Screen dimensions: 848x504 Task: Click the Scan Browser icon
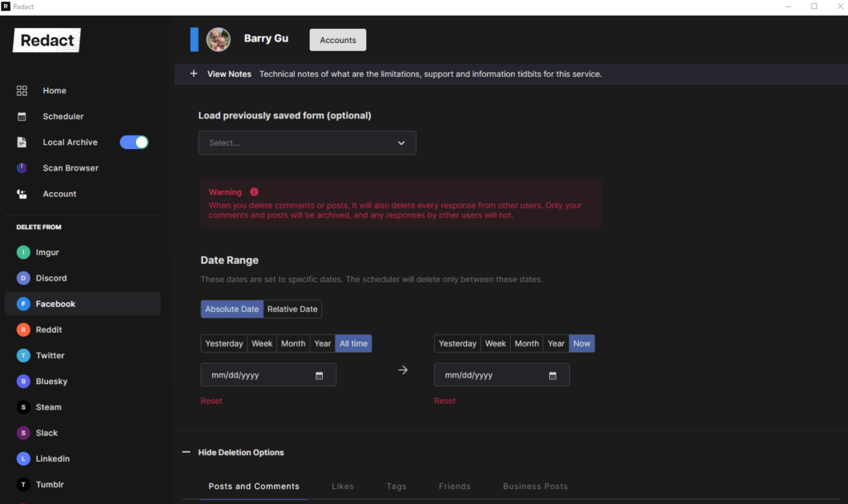[22, 168]
